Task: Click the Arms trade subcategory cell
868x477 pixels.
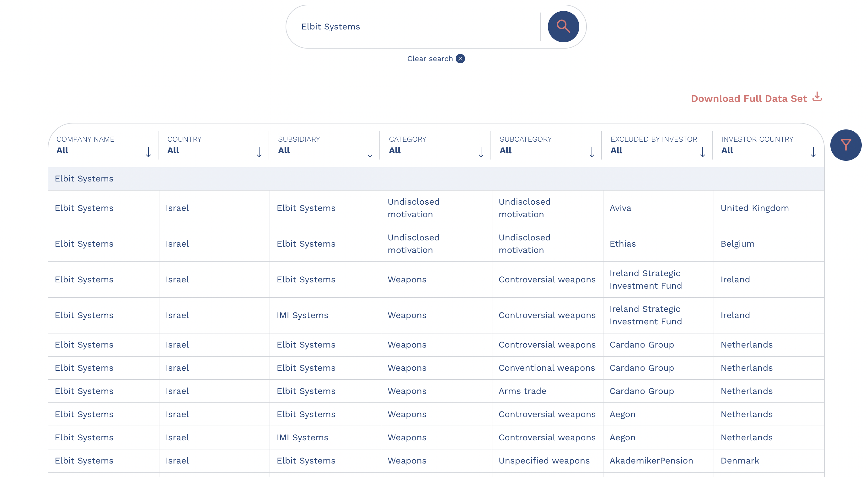Action: (x=522, y=391)
